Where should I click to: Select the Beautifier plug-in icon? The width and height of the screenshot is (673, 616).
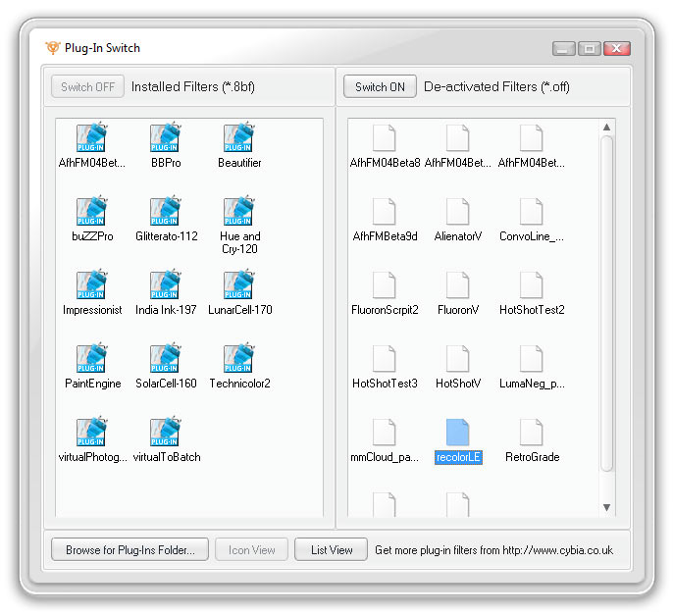point(239,139)
